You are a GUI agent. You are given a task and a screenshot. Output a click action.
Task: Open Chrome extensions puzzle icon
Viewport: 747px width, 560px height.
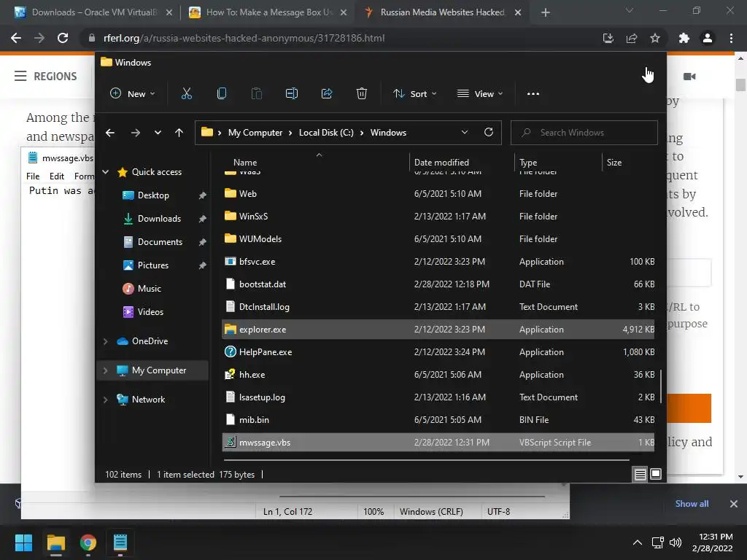tap(684, 38)
